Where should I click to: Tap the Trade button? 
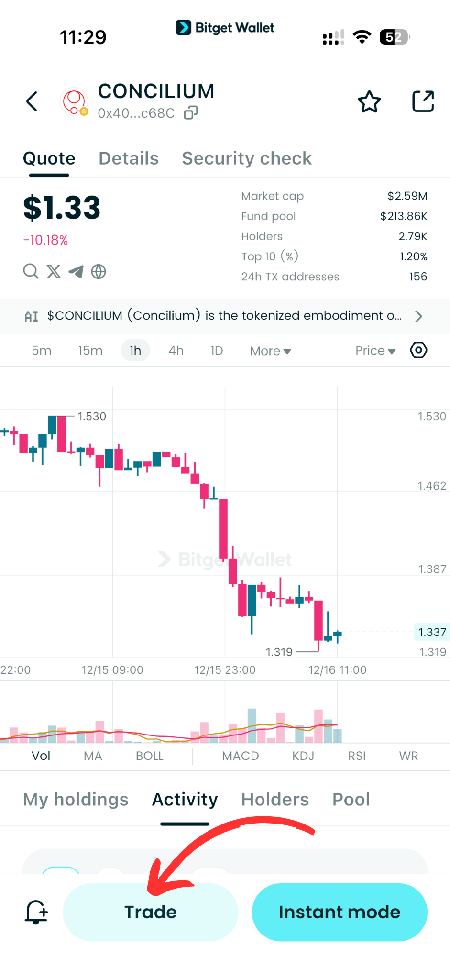[x=150, y=912]
